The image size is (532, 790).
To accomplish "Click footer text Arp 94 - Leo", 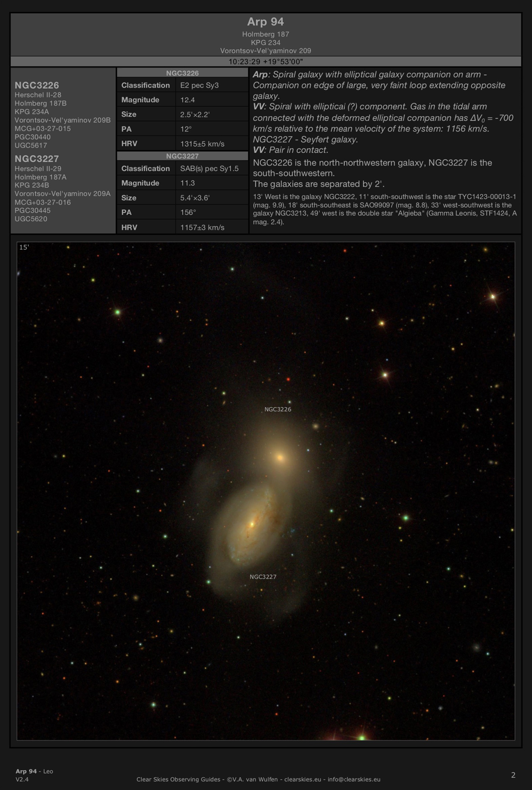I will pos(34,771).
